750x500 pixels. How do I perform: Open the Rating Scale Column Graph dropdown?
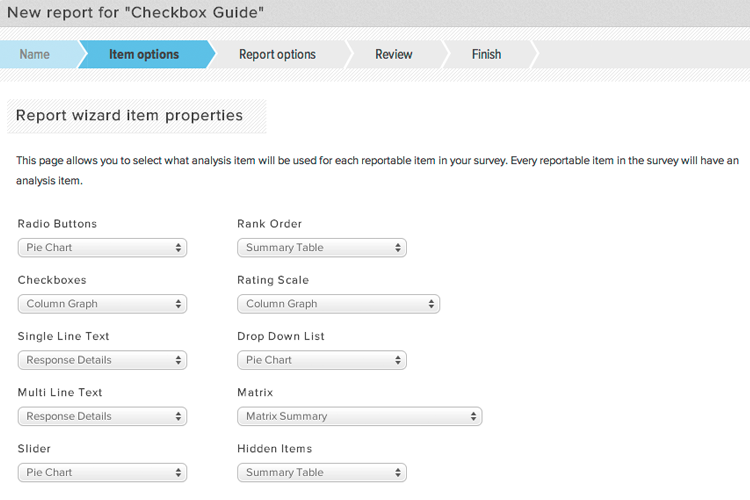pyautogui.click(x=339, y=304)
